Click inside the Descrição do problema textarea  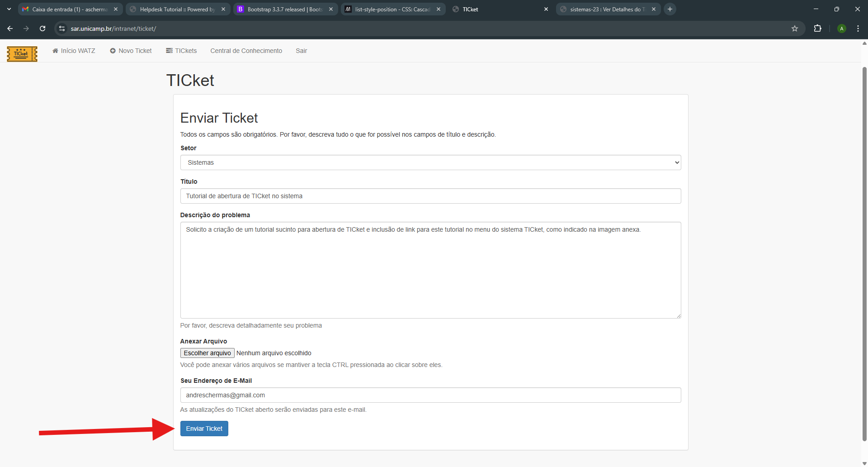click(430, 270)
